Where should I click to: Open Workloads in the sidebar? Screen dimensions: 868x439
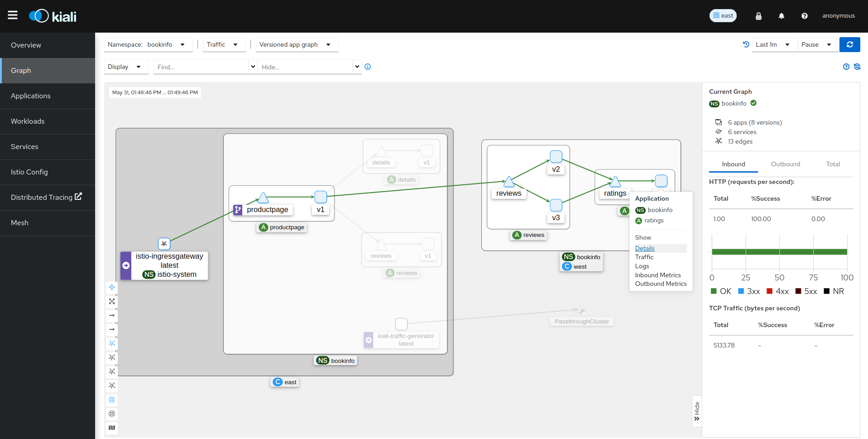pos(28,121)
